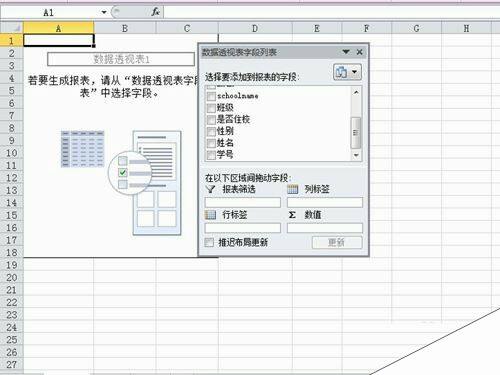Screen dimensions: 500x375
Task: Select row 1 header
Action: coord(11,41)
